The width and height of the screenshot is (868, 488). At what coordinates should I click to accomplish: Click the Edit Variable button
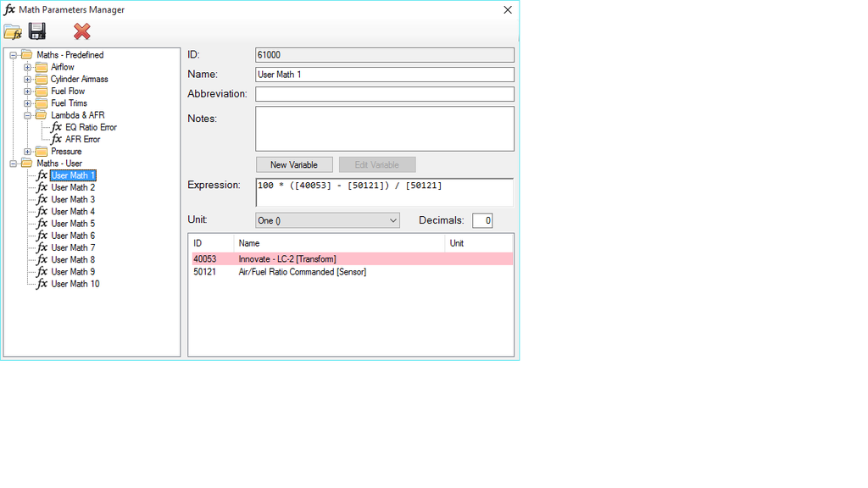[x=377, y=164]
